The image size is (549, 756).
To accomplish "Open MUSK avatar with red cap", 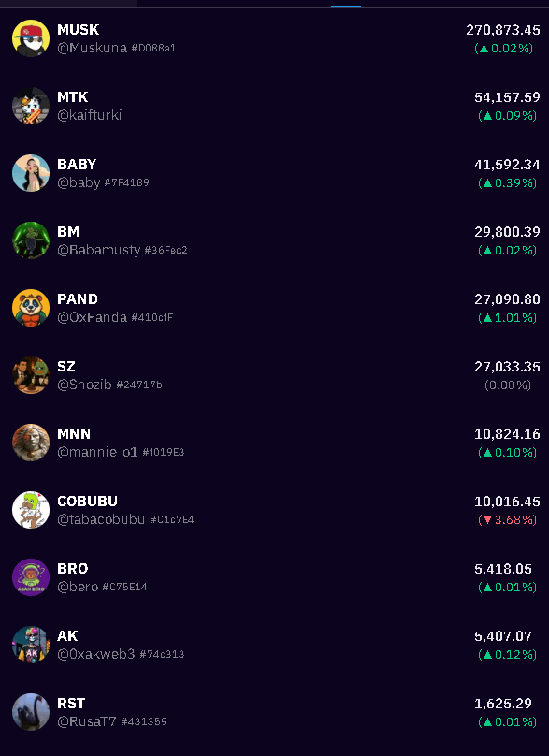I will tap(31, 38).
